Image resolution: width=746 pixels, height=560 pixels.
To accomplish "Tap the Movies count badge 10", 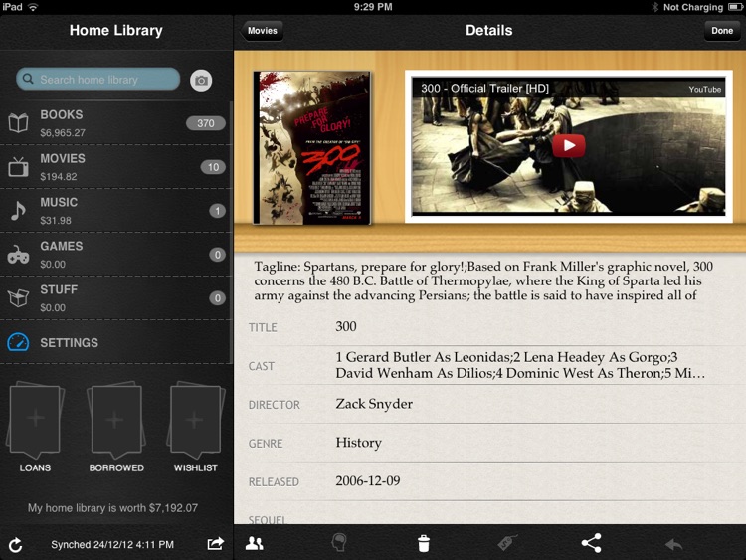I will click(213, 167).
